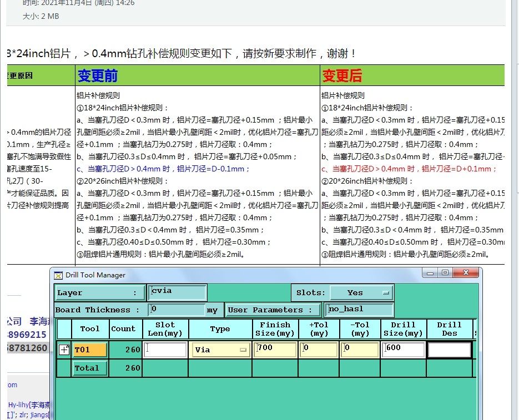Click the red 变更后 header in email

tap(342, 76)
